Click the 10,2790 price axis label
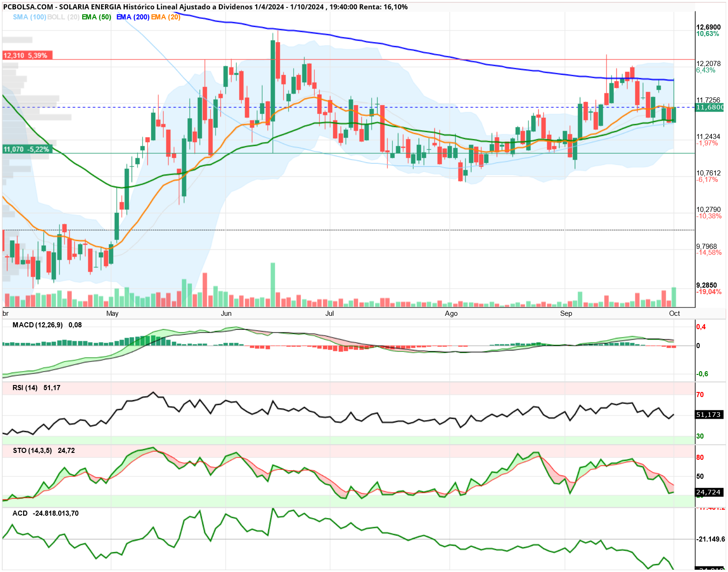The height and width of the screenshot is (572, 728). tap(708, 210)
